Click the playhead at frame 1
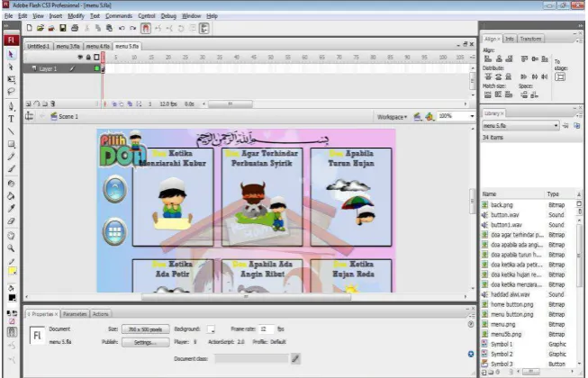 (x=104, y=58)
